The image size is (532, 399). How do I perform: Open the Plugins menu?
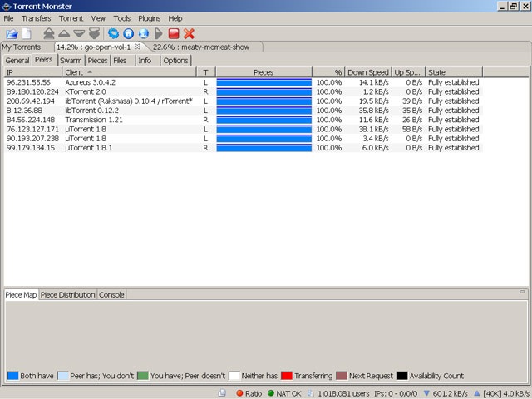(x=149, y=17)
